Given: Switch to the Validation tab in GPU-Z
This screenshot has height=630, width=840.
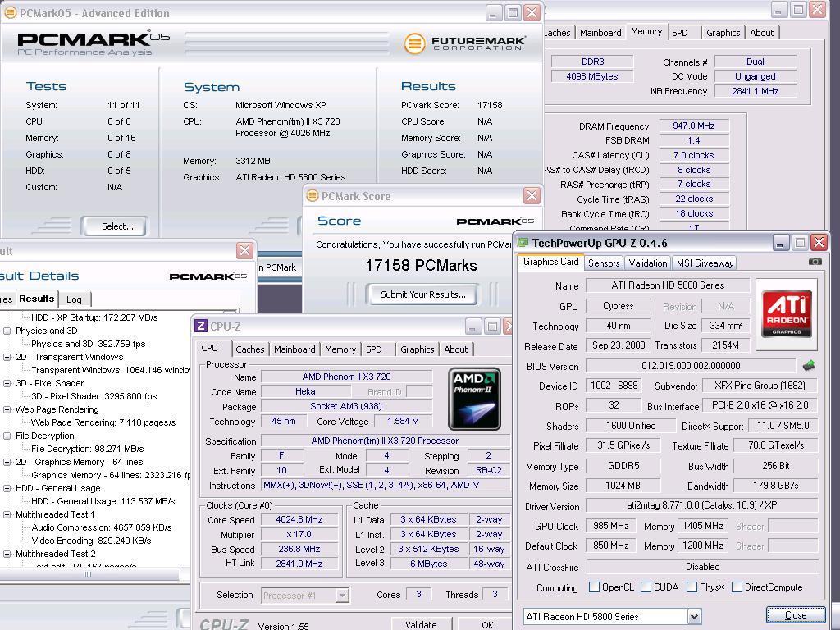Looking at the screenshot, I should coord(648,263).
